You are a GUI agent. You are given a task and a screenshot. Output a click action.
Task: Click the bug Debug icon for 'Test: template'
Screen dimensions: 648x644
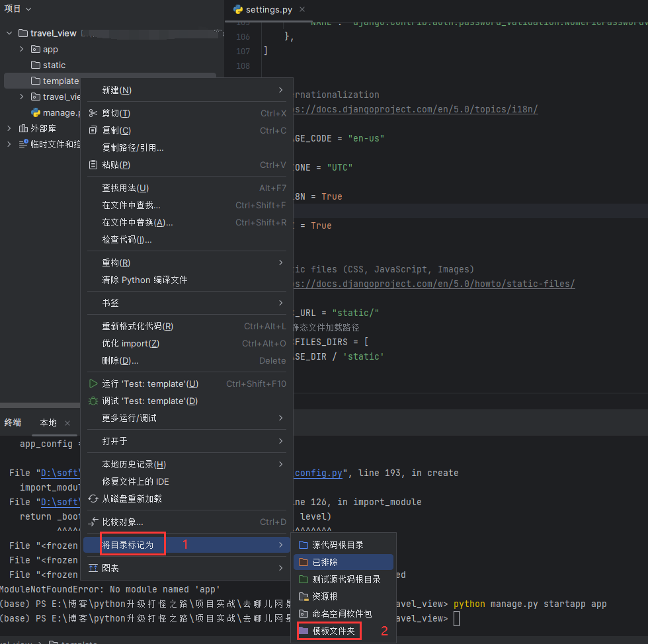click(x=93, y=401)
